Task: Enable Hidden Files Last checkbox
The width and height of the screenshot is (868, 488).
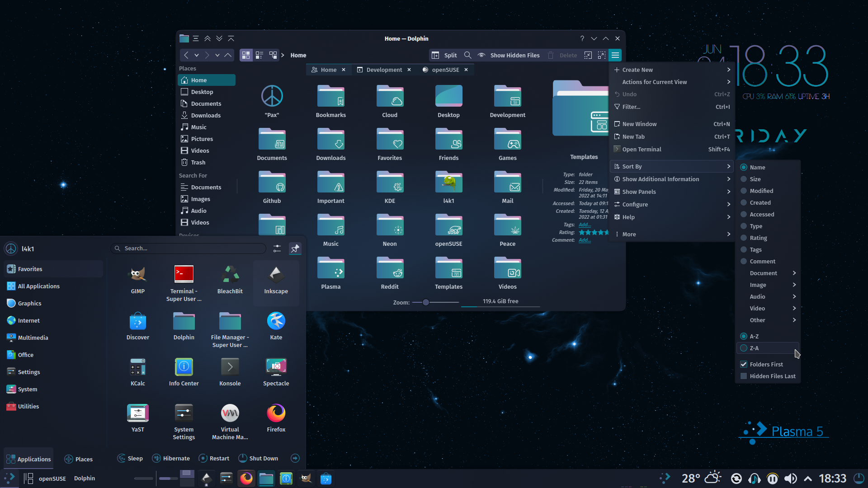Action: 768,376
